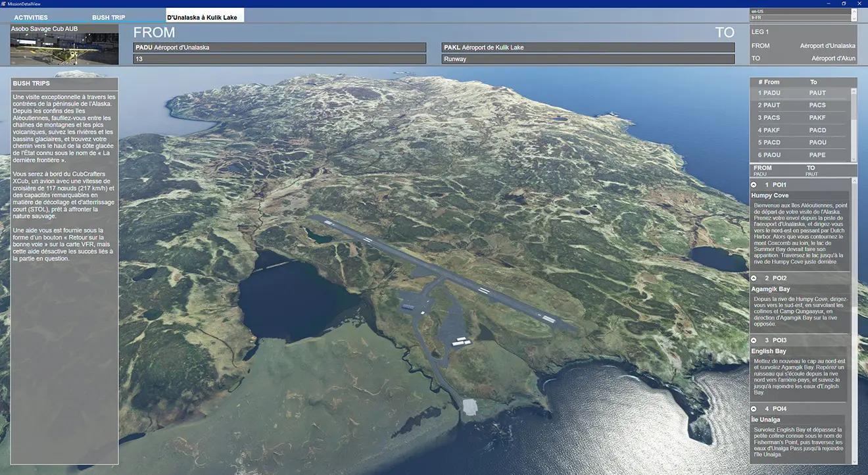Click the MissionDetailView title bar app icon
Screen dimensions: 868x475
(x=4, y=4)
